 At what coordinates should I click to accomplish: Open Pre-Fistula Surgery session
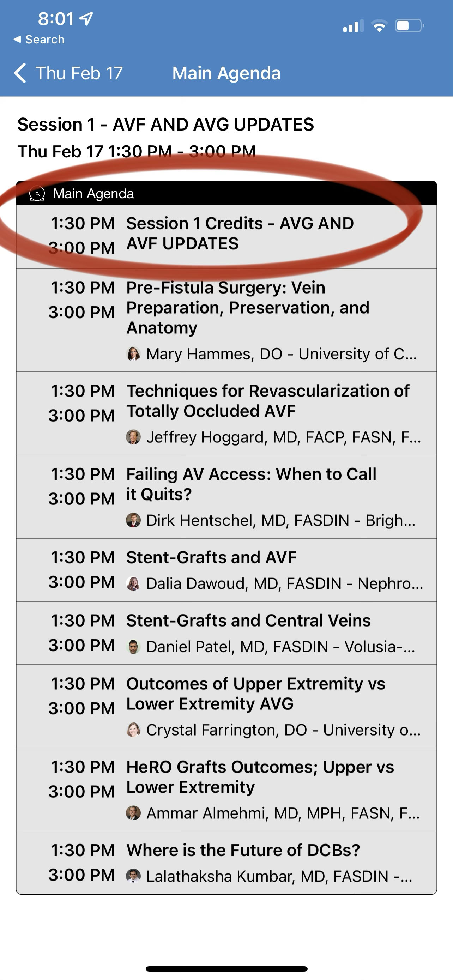click(247, 307)
